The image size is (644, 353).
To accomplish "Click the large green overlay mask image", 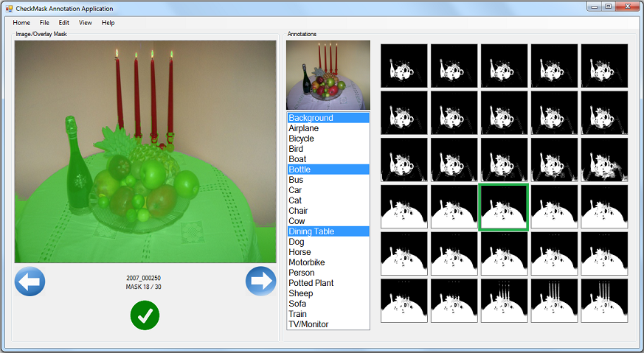I will (x=146, y=151).
